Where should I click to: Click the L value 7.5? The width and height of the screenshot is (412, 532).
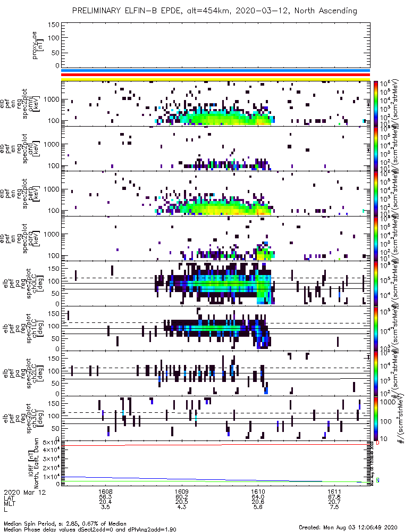click(334, 507)
